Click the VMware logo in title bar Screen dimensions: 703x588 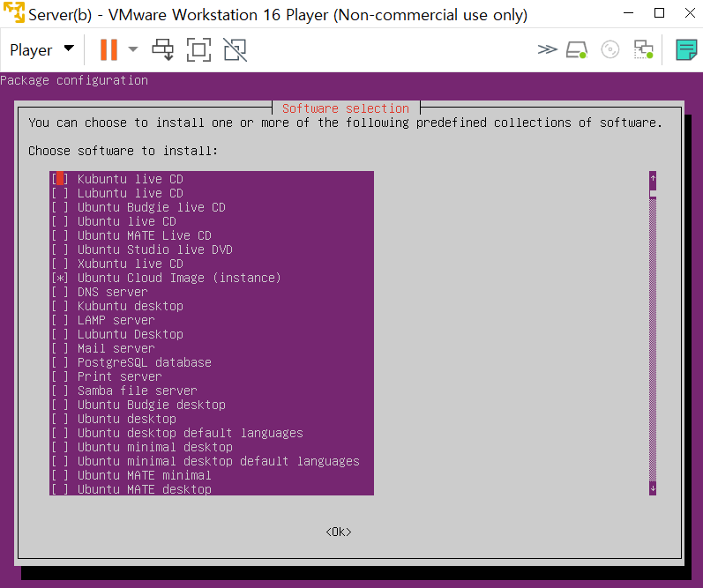pyautogui.click(x=13, y=12)
